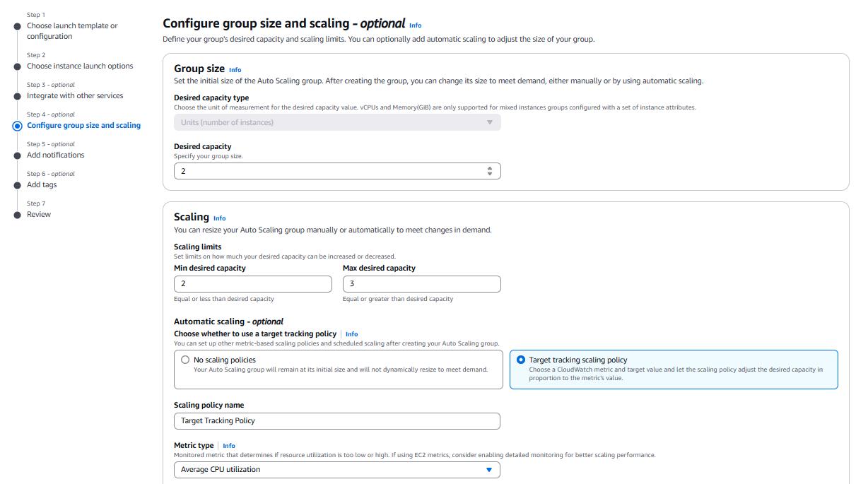The height and width of the screenshot is (484, 868).
Task: Go to Choose instance launch options step
Action: coord(80,66)
